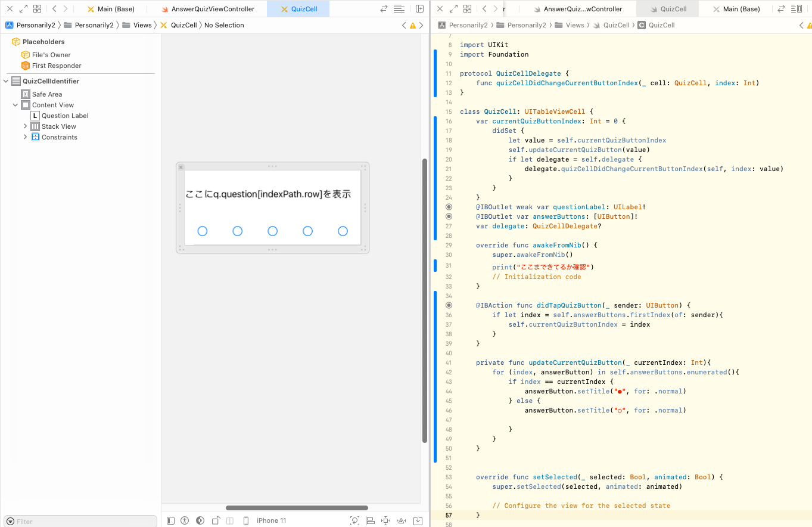
Task: Toggle accessibility text size variants
Action: pyautogui.click(x=185, y=520)
